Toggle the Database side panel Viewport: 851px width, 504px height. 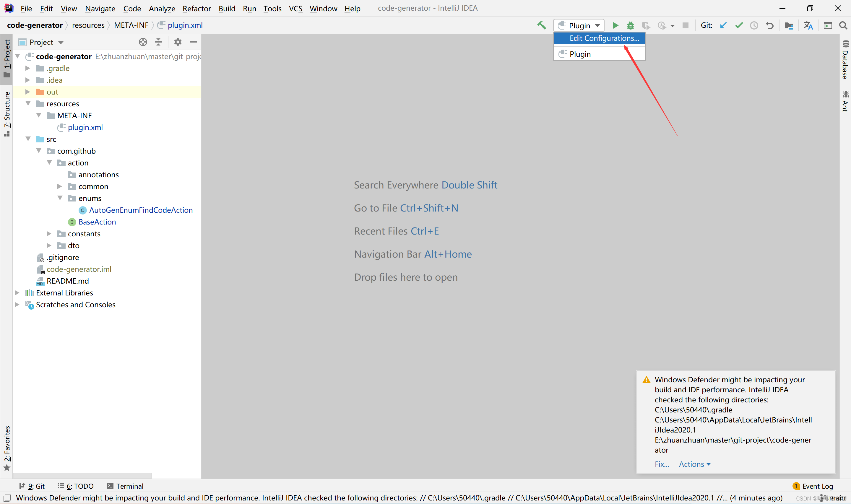(845, 60)
